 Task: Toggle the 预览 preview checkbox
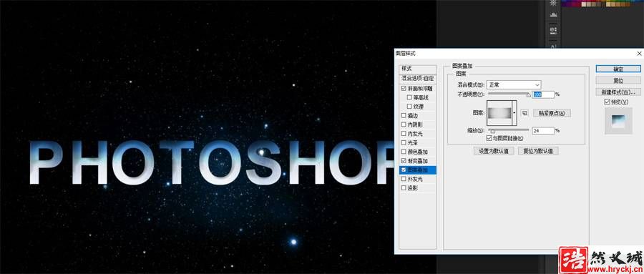tap(607, 102)
